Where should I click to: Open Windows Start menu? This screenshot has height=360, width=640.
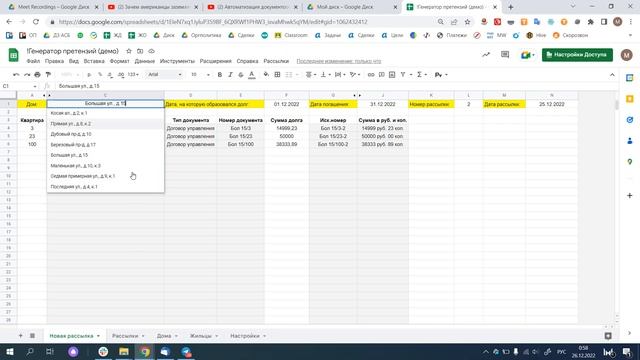tap(9, 351)
